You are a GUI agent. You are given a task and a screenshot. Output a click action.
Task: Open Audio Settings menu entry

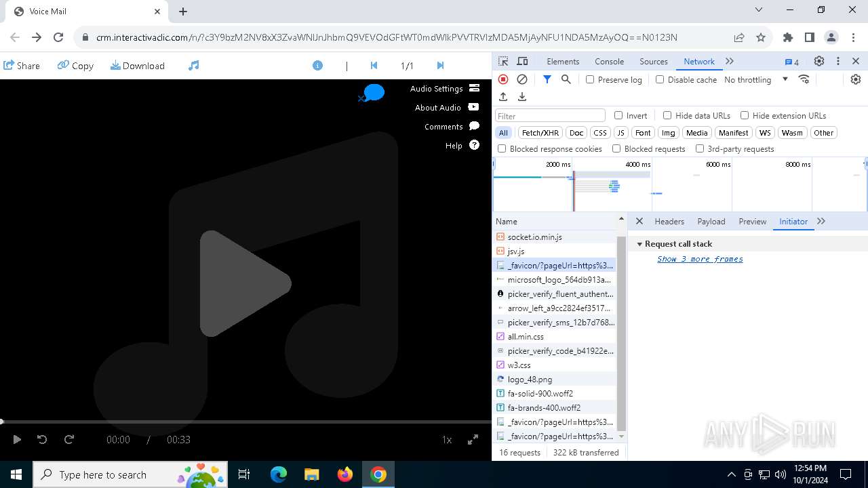pyautogui.click(x=445, y=89)
